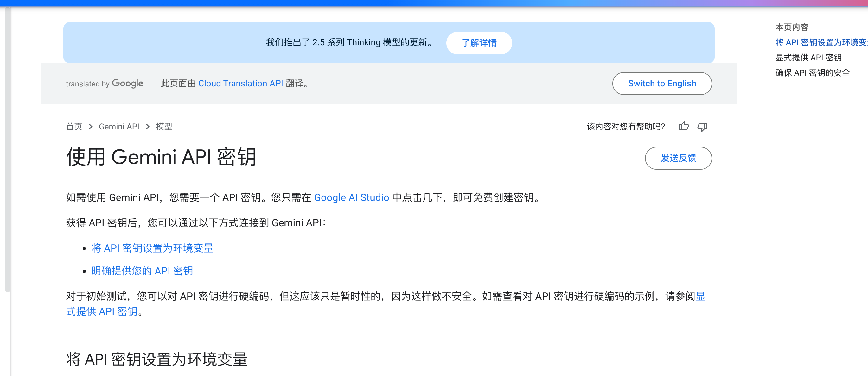This screenshot has height=376, width=868.
Task: Follow the 明确提供您的 API 密钥 bullet link
Action: coord(142,271)
